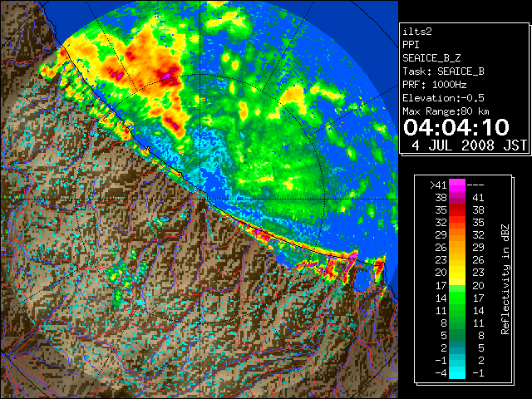Click the '>41' legend value
532x399 pixels.
[x=438, y=185]
